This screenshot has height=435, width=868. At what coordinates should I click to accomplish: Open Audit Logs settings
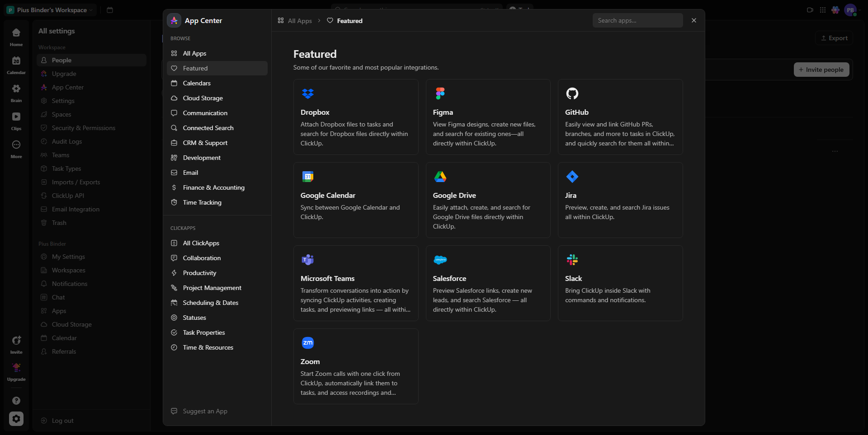coord(92,141)
